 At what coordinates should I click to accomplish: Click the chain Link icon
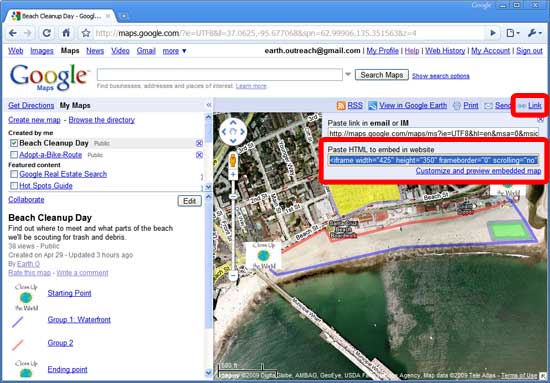(522, 106)
